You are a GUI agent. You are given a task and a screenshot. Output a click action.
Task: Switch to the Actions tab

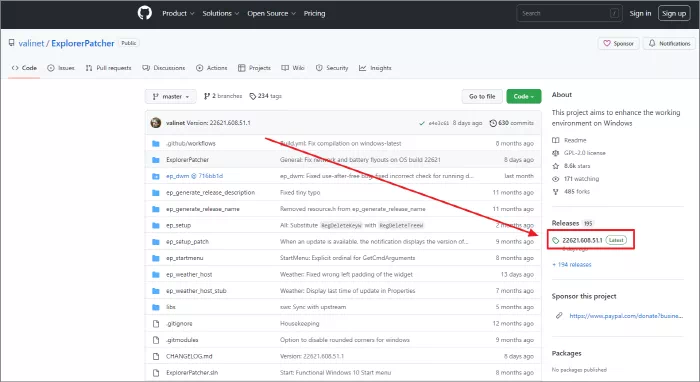click(x=212, y=68)
